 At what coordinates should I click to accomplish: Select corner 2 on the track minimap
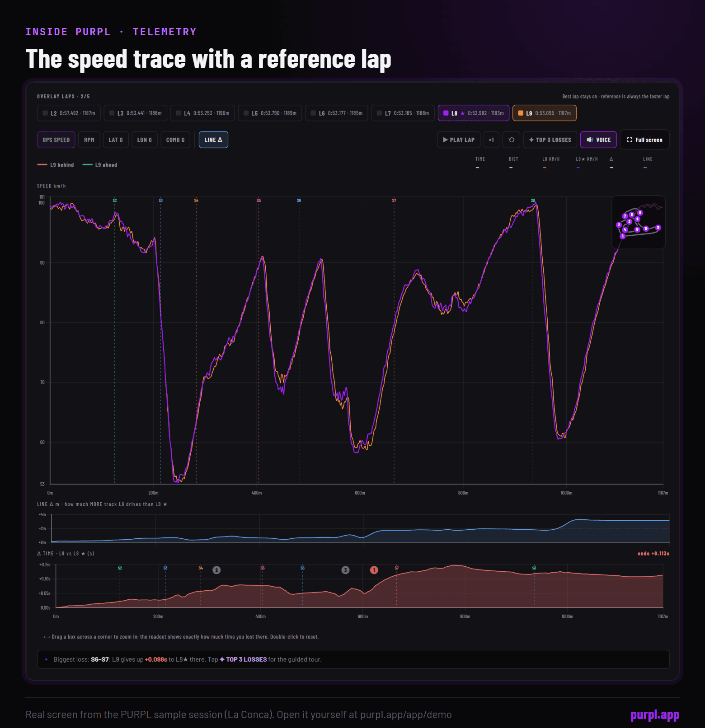click(619, 225)
